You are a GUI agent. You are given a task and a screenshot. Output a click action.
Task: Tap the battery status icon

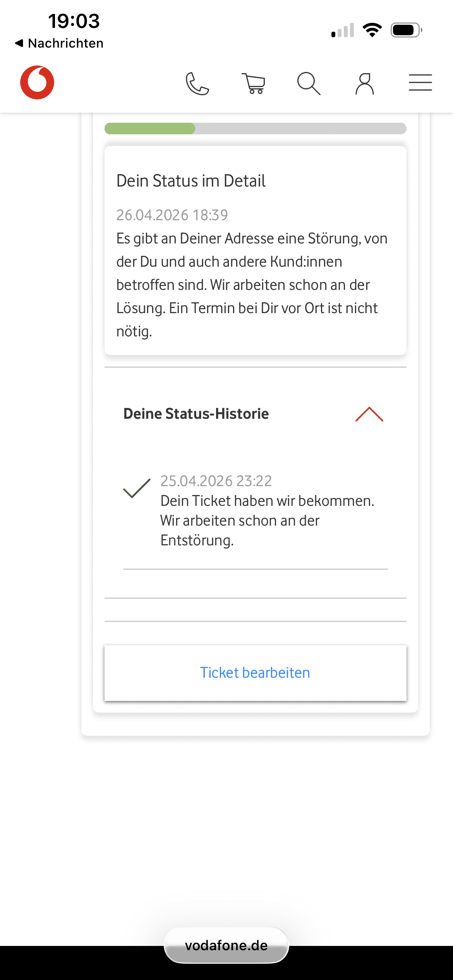[x=407, y=30]
